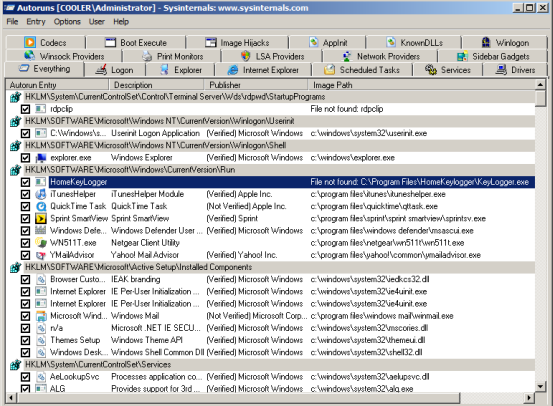Click registry icon beside Active Setup key

coord(16,267)
